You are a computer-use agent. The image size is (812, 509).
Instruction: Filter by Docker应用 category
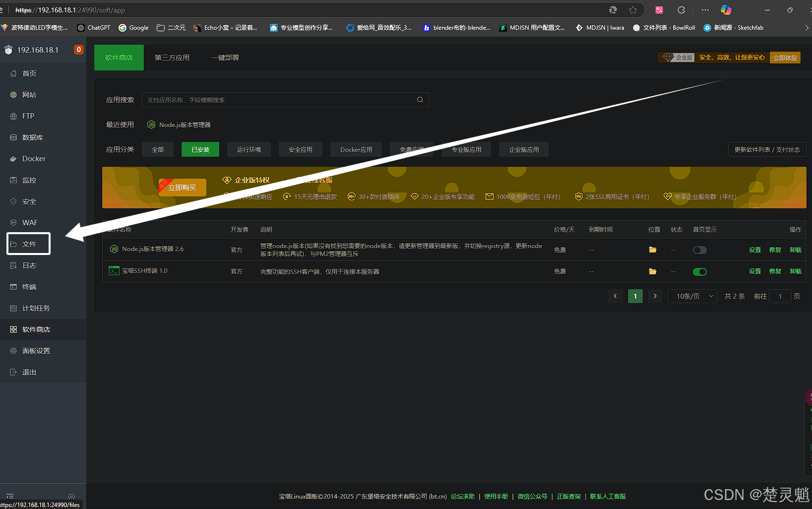pyautogui.click(x=356, y=149)
